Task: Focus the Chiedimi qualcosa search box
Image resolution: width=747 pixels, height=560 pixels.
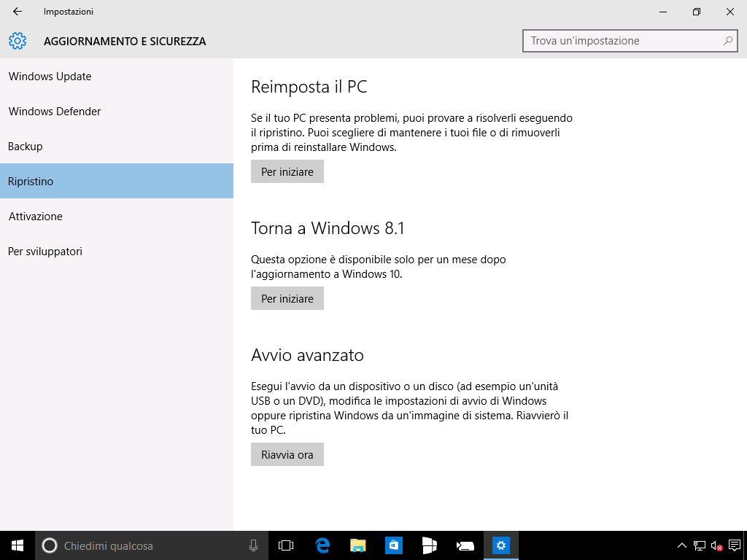Action: click(152, 545)
